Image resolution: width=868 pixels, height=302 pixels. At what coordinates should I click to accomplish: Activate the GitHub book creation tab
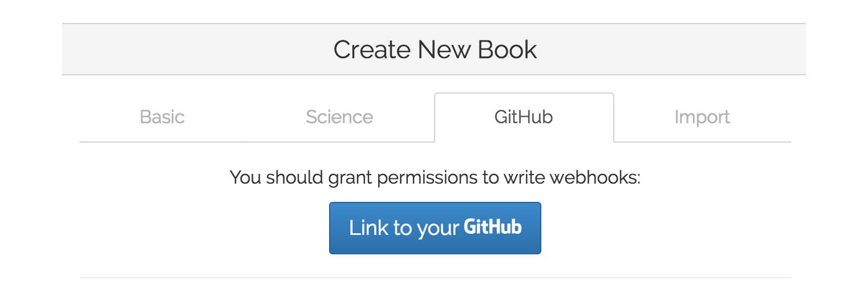(x=523, y=117)
